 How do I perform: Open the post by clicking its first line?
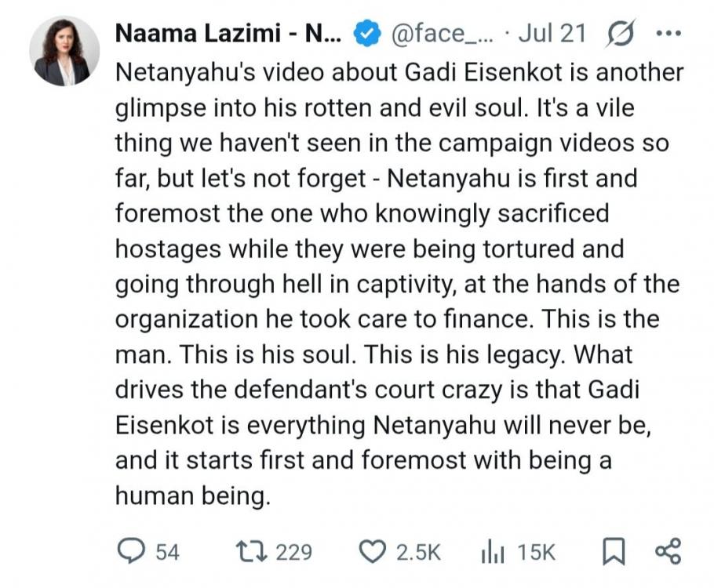(399, 73)
